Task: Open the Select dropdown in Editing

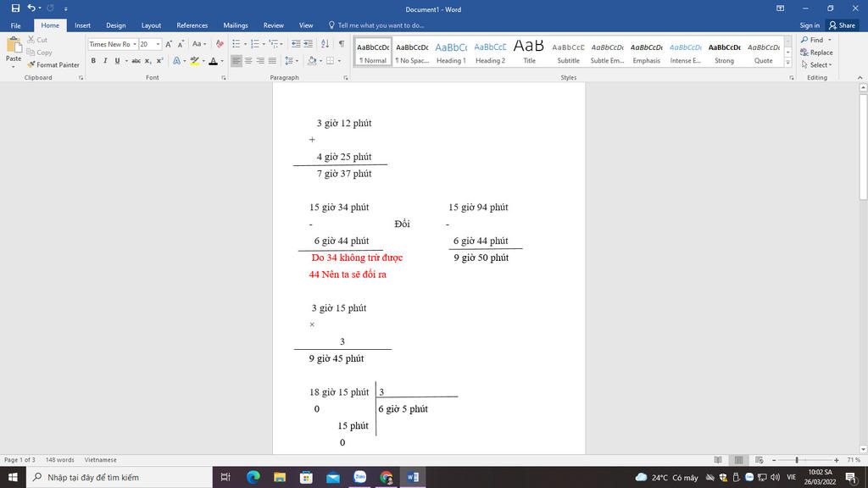Action: point(816,64)
